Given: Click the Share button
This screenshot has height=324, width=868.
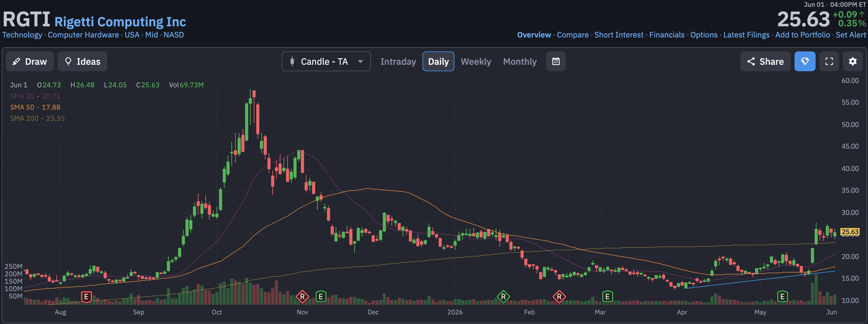Looking at the screenshot, I should 765,62.
